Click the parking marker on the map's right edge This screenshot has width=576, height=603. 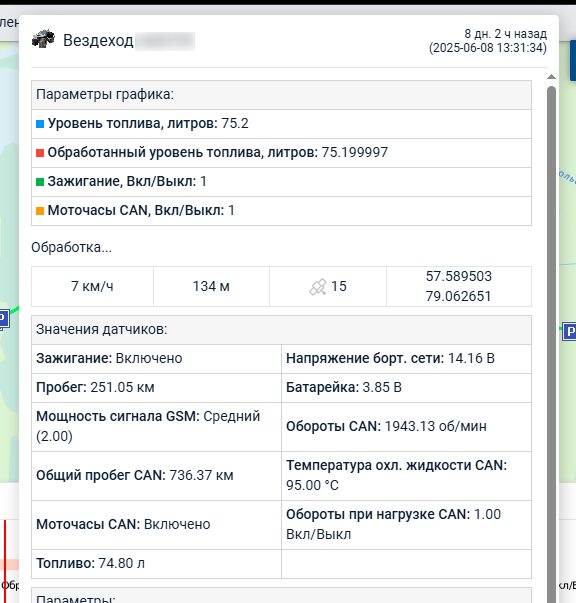[569, 331]
